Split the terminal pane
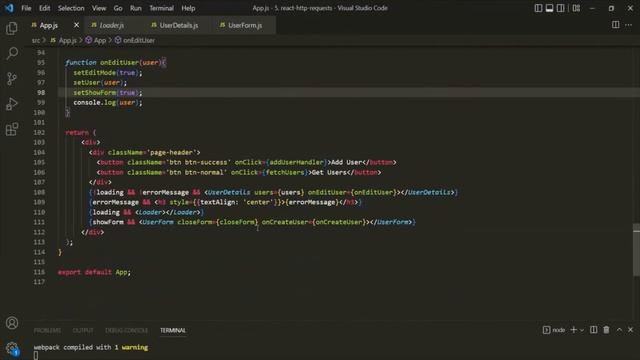 pyautogui.click(x=593, y=330)
